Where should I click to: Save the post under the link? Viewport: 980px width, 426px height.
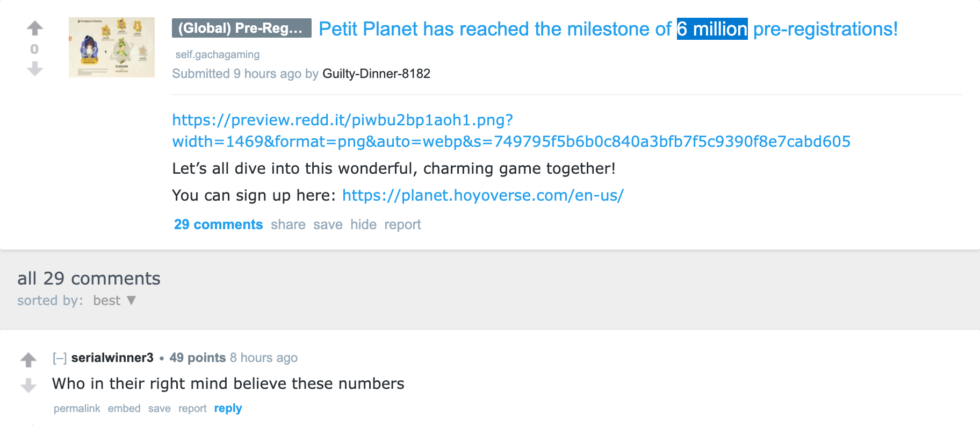(328, 224)
